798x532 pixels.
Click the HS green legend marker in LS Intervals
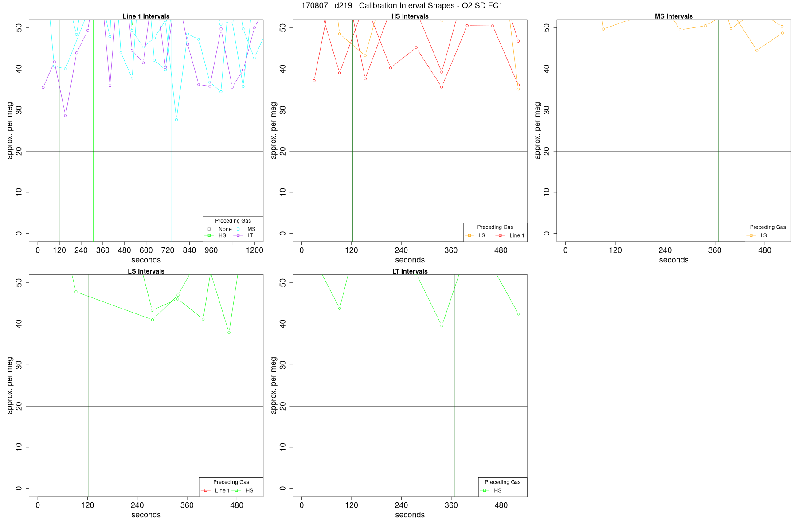[236, 490]
